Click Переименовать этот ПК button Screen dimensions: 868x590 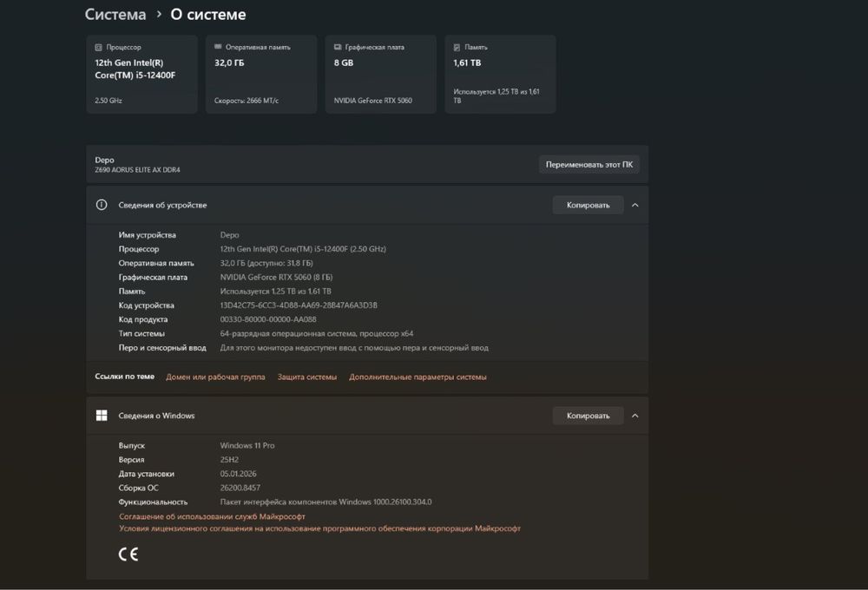(x=589, y=164)
